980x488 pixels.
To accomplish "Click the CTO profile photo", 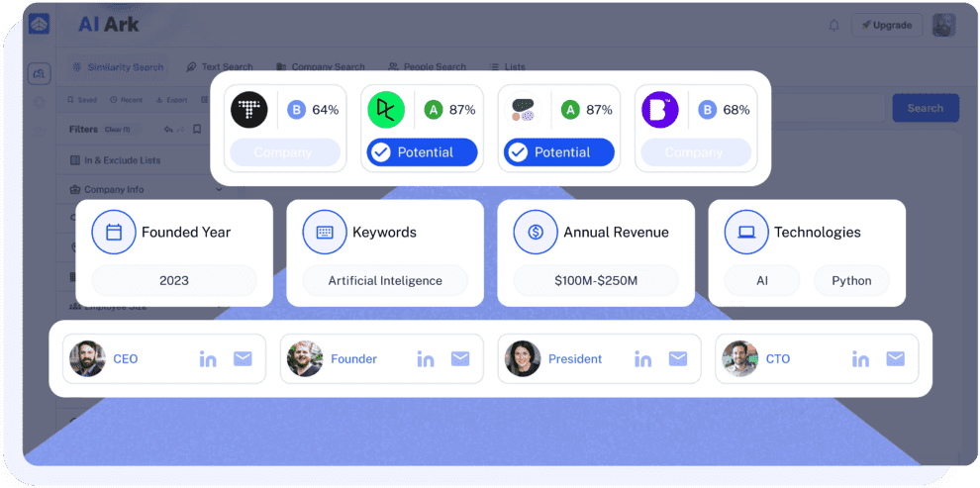I will (x=740, y=358).
